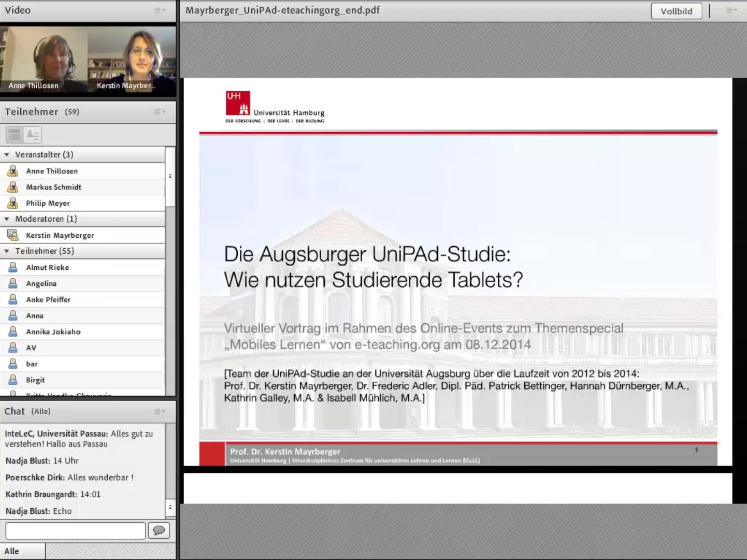Click Anne Thillosen's video feed
Screen dimensions: 747x560
44,60
